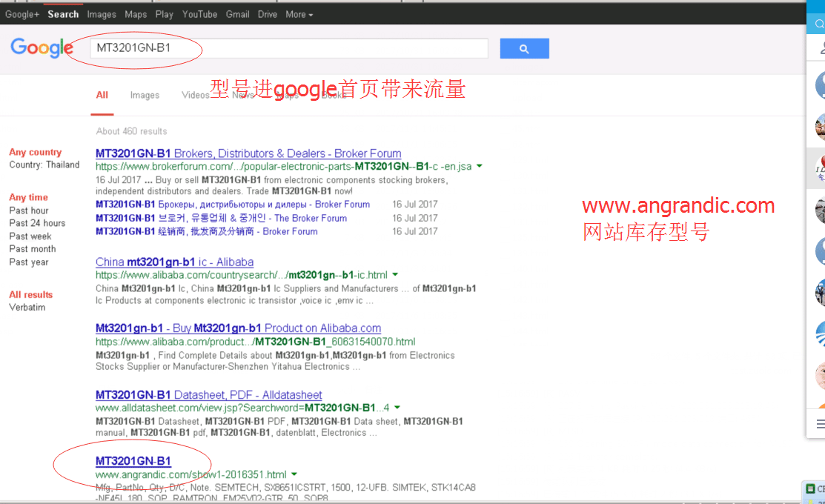The width and height of the screenshot is (825, 504).
Task: Open Broker Forum Brokers, Distributors & Dealers result
Action: [x=248, y=153]
